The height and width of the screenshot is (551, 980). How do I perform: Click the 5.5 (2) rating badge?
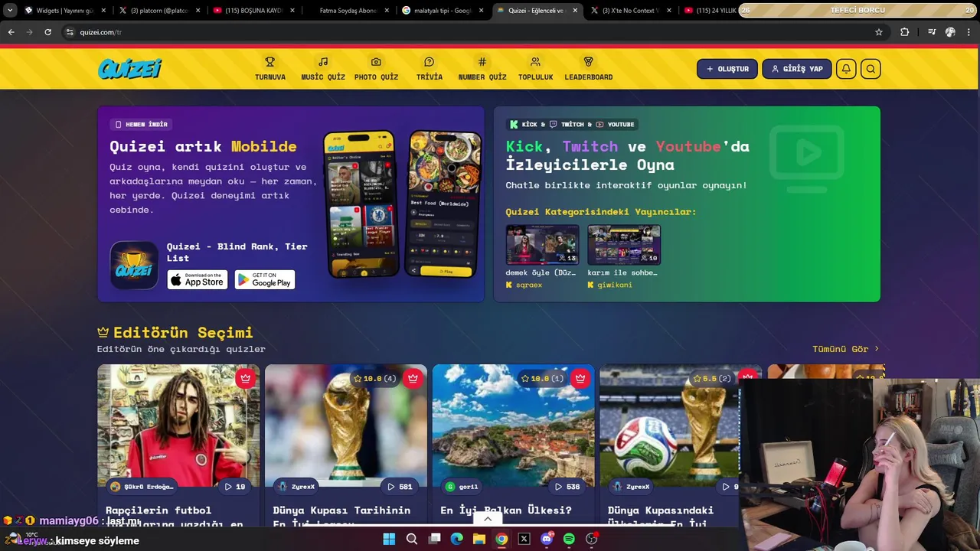[711, 378]
